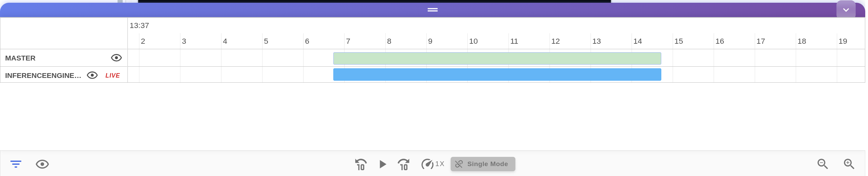Select the blue INFERENCEENGINE track segment
Viewport: 868px width, 176px height.
(x=497, y=75)
